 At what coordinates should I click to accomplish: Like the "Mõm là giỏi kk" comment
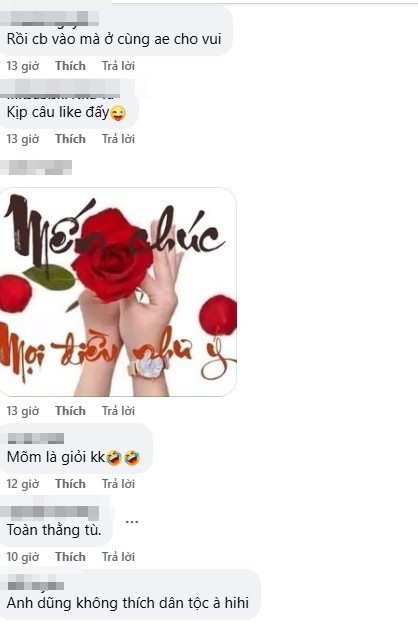click(70, 484)
